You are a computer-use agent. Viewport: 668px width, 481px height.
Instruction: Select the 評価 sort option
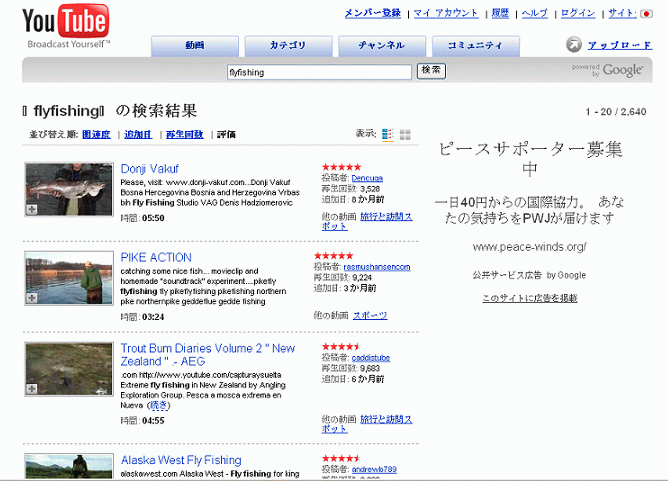coord(226,135)
